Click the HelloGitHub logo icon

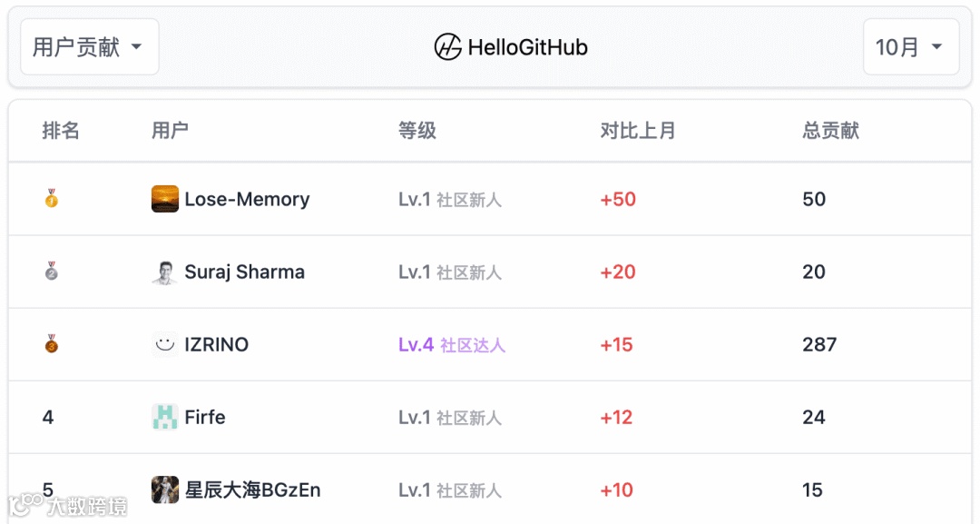click(448, 47)
